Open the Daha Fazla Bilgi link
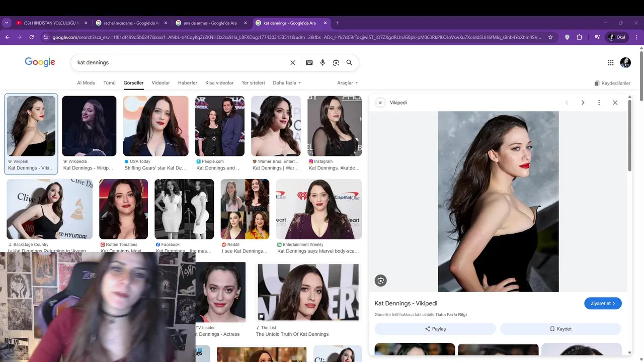 coord(451,315)
